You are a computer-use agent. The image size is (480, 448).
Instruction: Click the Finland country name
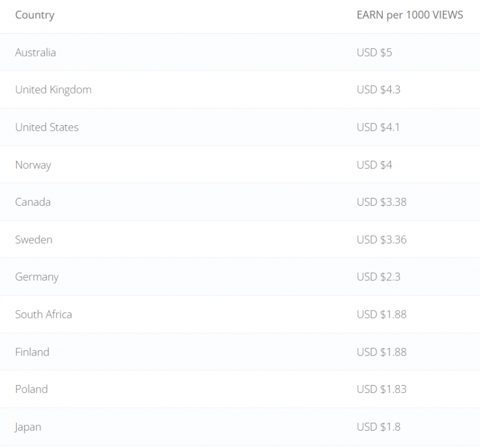tap(32, 351)
